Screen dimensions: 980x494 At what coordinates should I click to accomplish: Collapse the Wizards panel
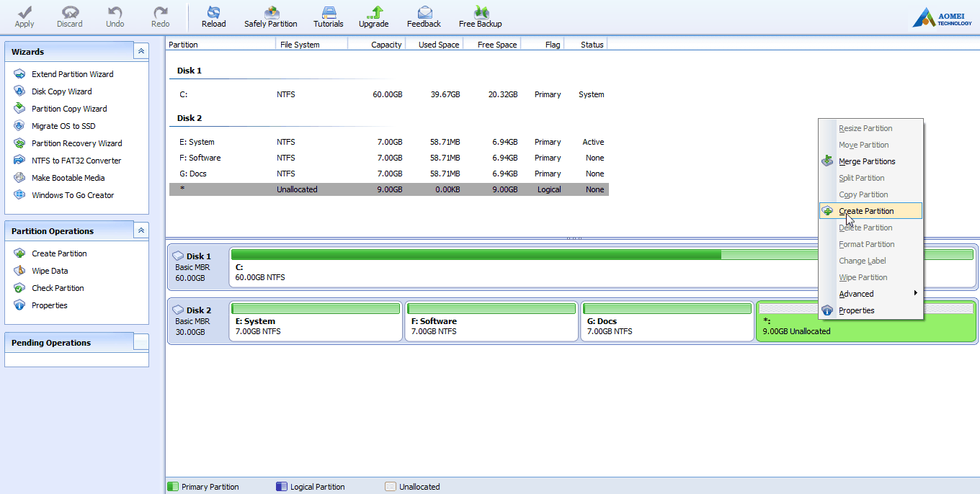click(141, 51)
